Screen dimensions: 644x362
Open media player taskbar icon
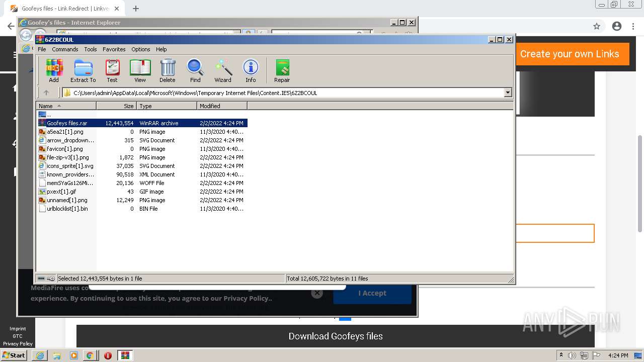(x=74, y=355)
